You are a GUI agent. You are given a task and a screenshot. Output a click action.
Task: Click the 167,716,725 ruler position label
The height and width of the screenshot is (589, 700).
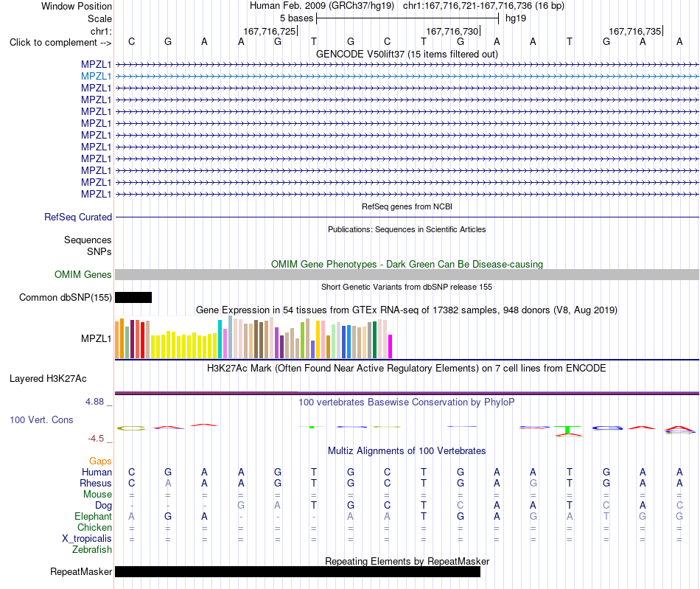click(x=270, y=31)
